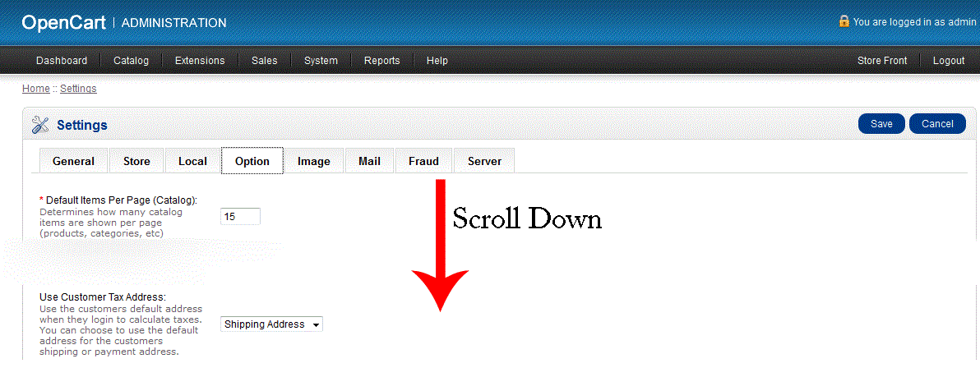
Task: Go to Store Front
Action: click(x=882, y=61)
